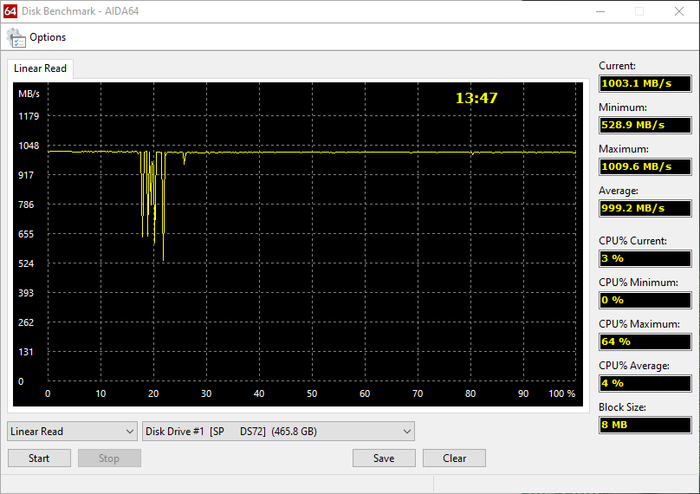700x494 pixels.
Task: Click the CPU% Maximum value box
Action: [x=644, y=341]
